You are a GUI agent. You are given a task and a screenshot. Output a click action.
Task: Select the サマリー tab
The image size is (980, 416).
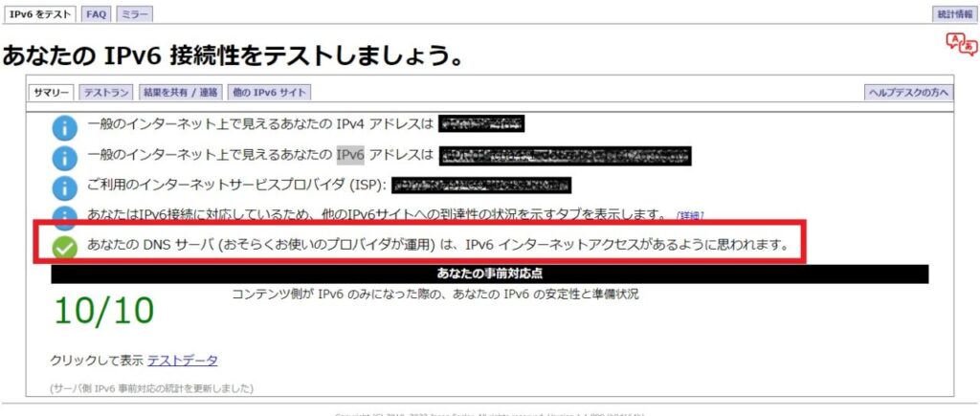pos(52,93)
